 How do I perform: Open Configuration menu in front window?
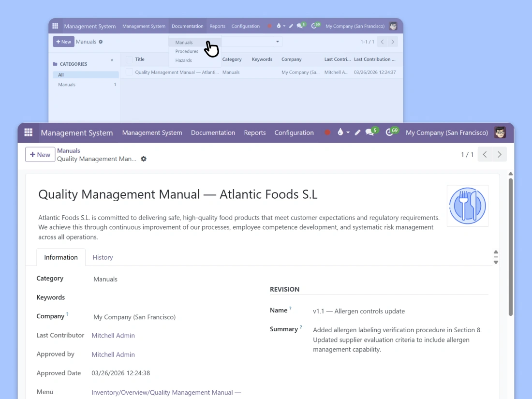(x=294, y=133)
